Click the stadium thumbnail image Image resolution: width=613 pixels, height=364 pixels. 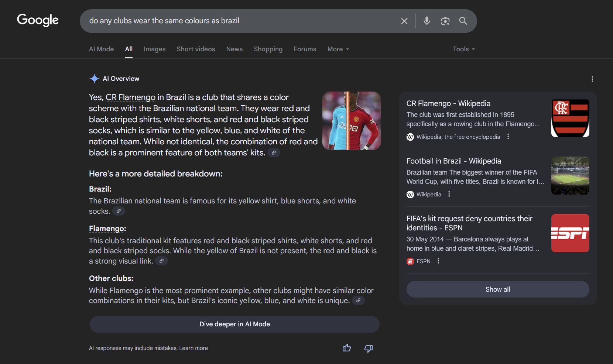coord(570,176)
